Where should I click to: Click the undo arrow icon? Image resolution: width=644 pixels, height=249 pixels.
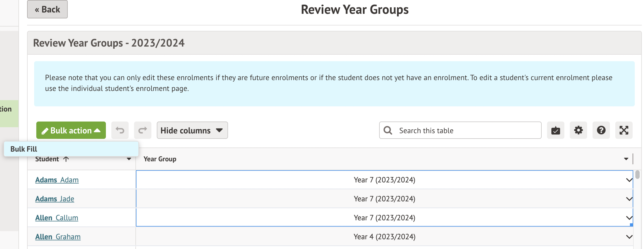120,130
